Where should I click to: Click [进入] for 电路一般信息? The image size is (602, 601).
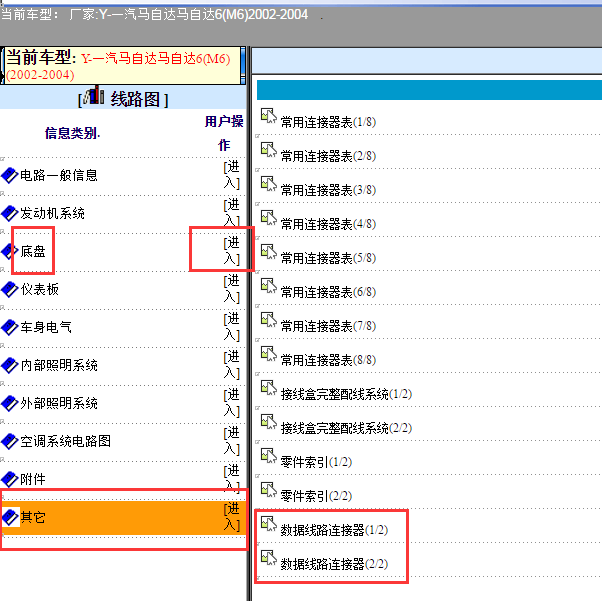point(232,175)
